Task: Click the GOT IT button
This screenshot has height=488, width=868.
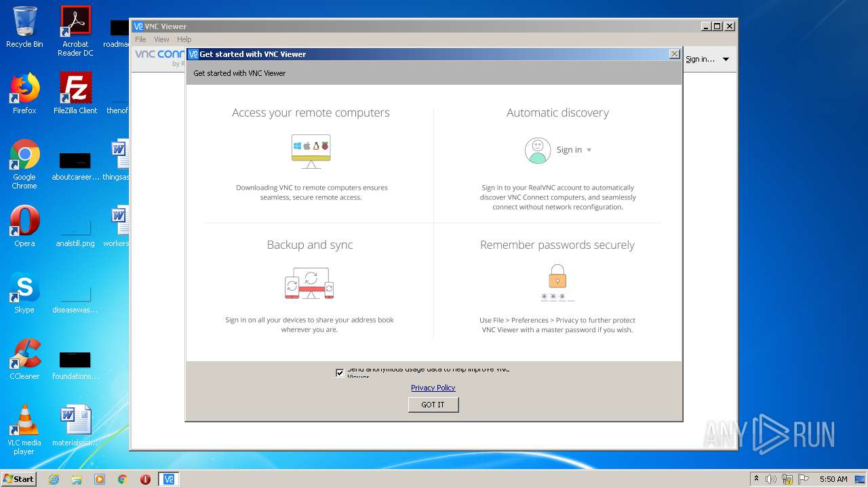Action: [433, 405]
